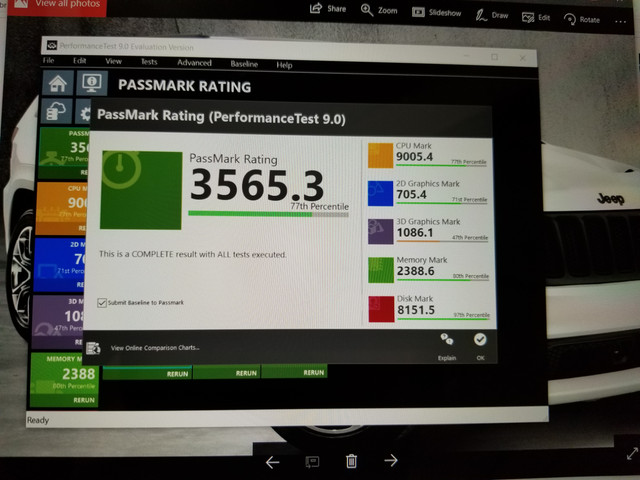The width and height of the screenshot is (640, 480).
Task: Go to next photo with right arrow
Action: 391,460
